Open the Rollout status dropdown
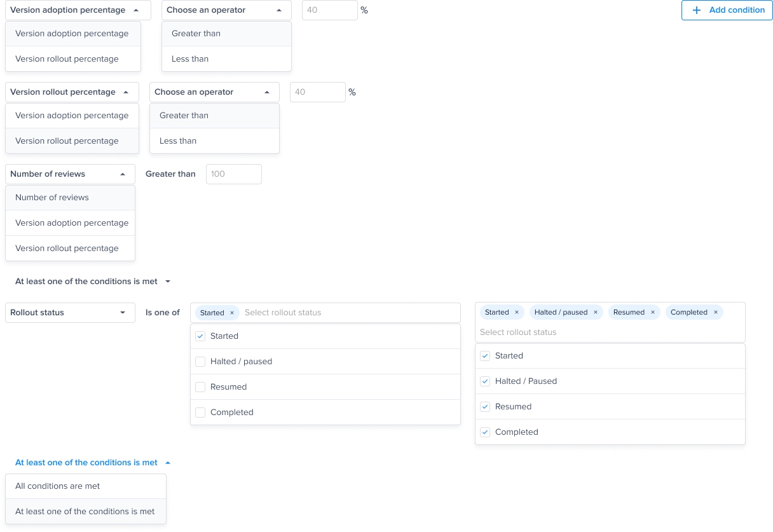The width and height of the screenshot is (773, 532). [70, 313]
